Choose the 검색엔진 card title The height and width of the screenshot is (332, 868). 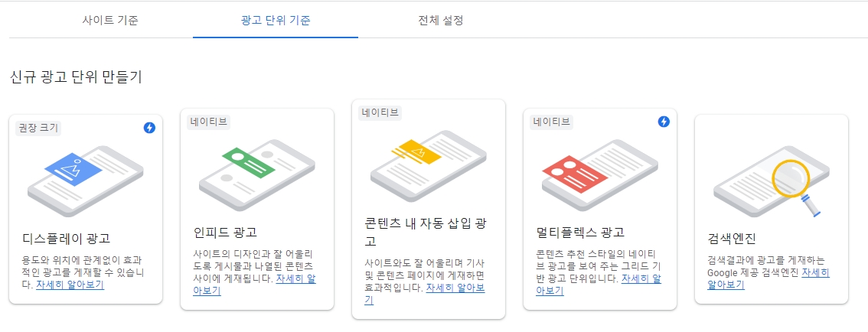(732, 239)
